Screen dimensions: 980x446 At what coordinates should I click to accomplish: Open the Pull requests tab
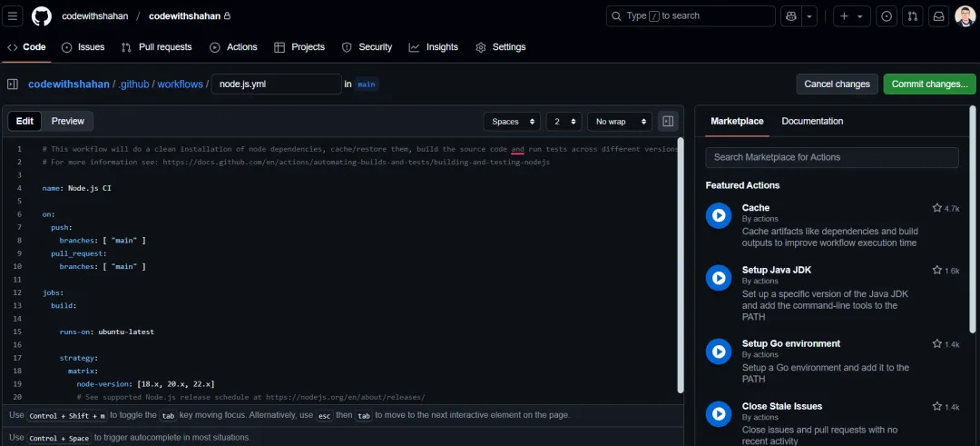coord(156,47)
